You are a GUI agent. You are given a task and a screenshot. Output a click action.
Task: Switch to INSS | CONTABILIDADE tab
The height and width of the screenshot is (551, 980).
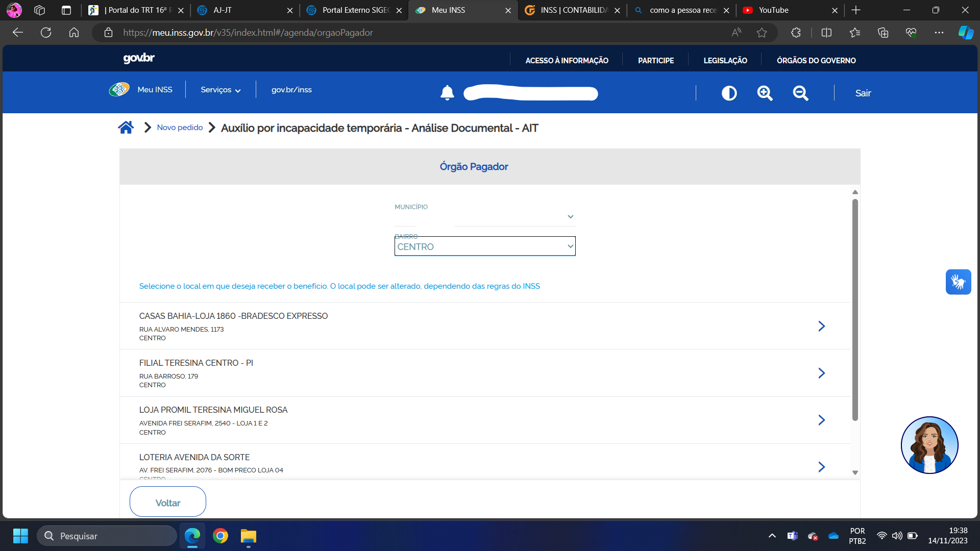572,10
